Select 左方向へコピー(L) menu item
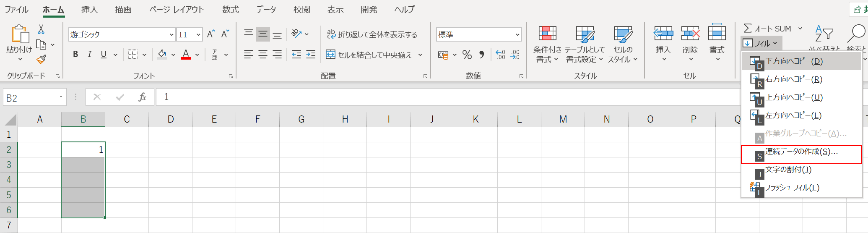Screen dimensions: 868x233 [801, 115]
